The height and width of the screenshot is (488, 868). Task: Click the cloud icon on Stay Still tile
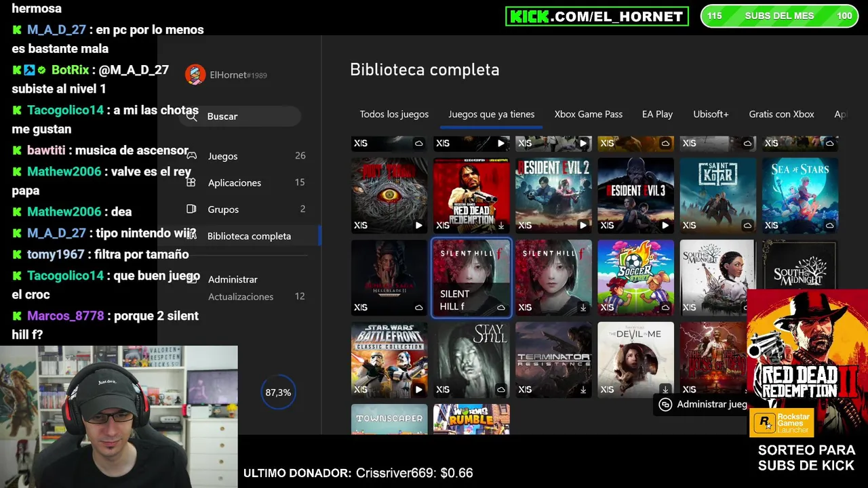[501, 389]
